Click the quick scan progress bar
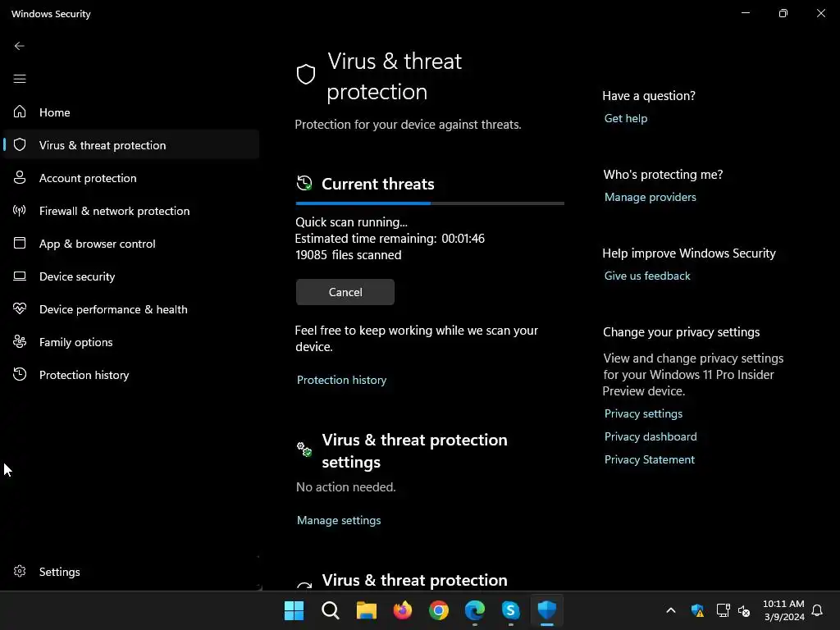Viewport: 840px width, 630px height. point(430,203)
